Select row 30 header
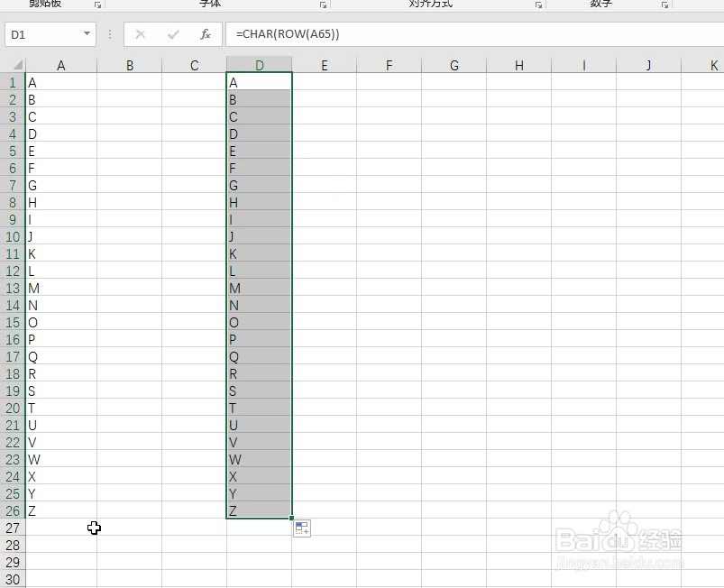This screenshot has height=588, width=724. coord(13,579)
